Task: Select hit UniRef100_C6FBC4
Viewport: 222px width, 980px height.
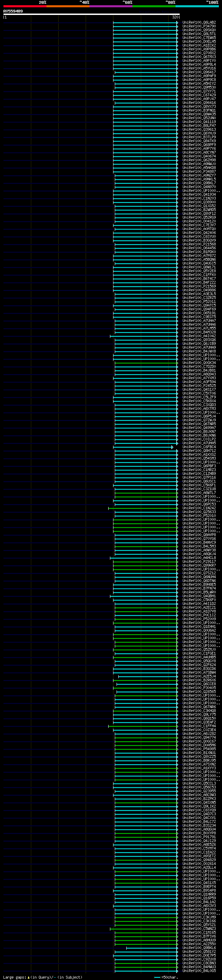Action: (199, 447)
